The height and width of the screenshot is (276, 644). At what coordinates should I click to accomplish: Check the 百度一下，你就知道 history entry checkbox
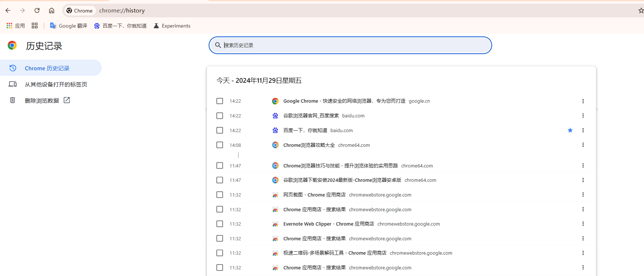[x=220, y=130]
